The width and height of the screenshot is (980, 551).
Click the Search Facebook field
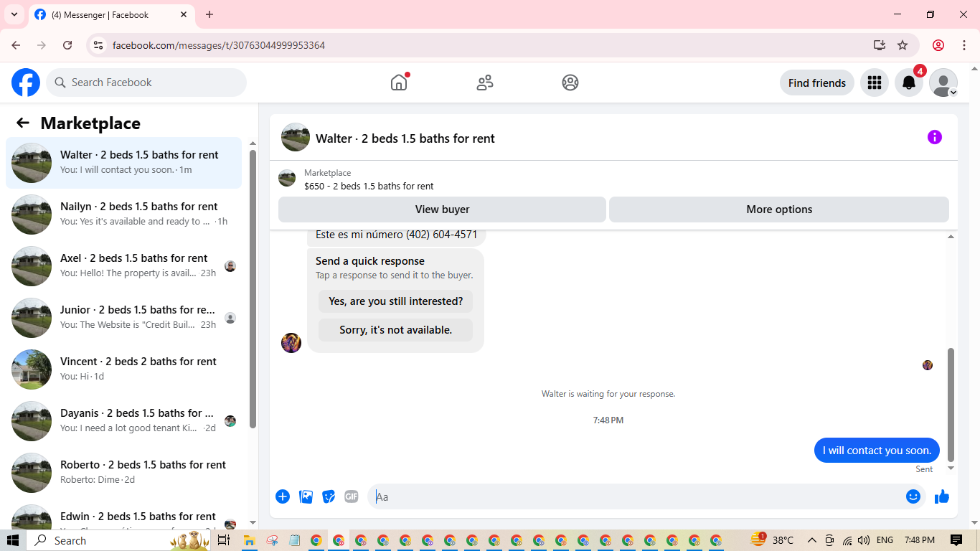(146, 83)
